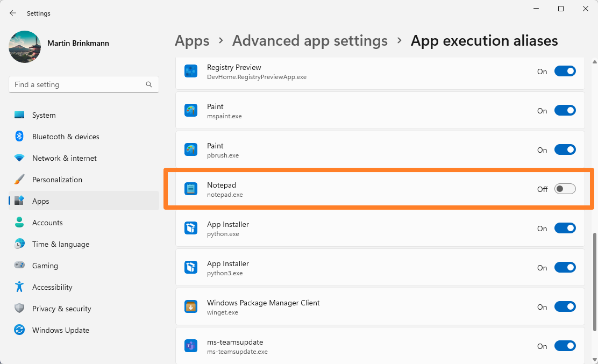
Task: Click the Find a setting search box
Action: pos(78,84)
